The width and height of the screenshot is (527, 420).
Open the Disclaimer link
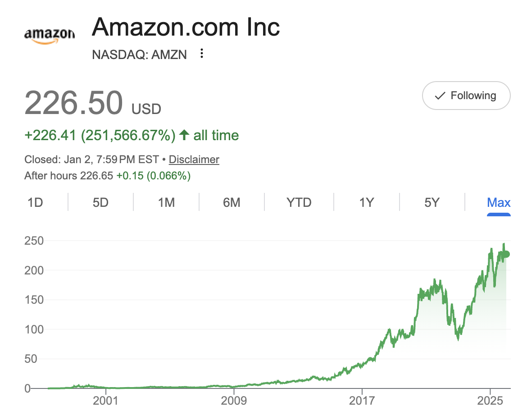tap(194, 160)
